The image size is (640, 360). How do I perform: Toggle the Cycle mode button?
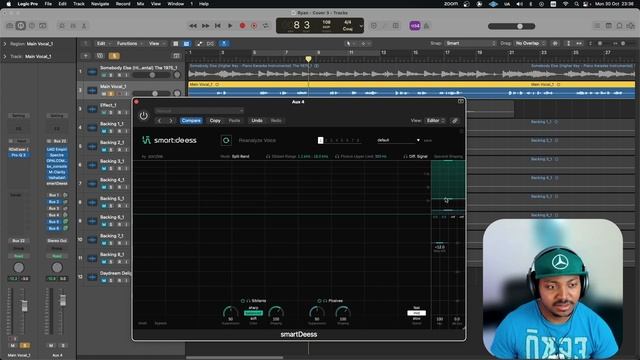point(266,26)
